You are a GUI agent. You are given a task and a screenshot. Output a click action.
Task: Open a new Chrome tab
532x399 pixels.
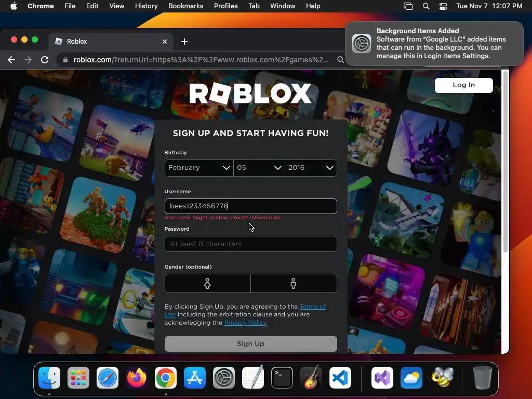coord(184,42)
